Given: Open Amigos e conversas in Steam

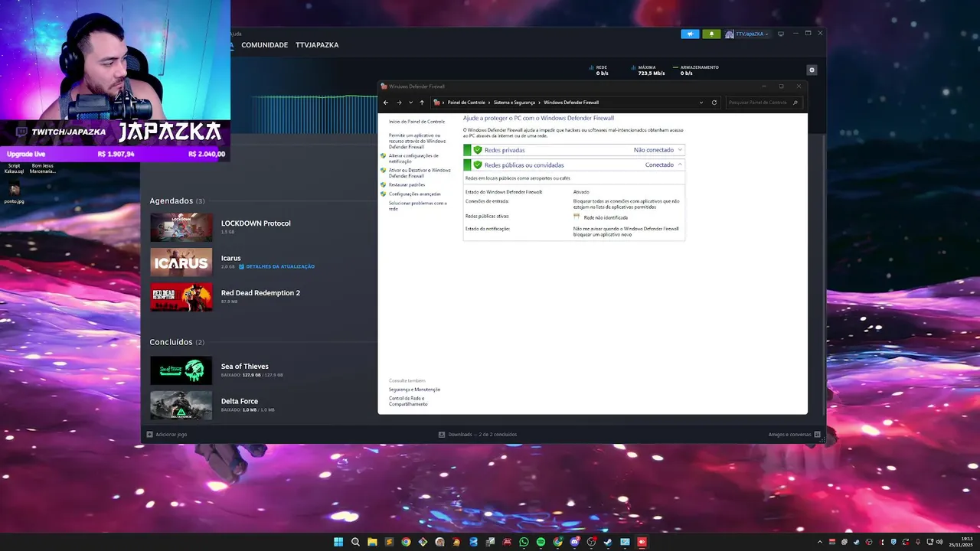Looking at the screenshot, I should (794, 434).
